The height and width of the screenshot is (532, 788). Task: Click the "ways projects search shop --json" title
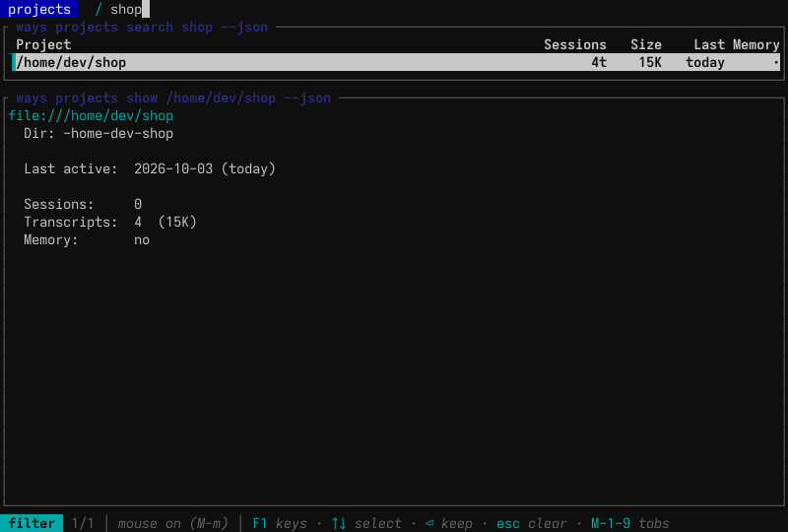pyautogui.click(x=142, y=28)
